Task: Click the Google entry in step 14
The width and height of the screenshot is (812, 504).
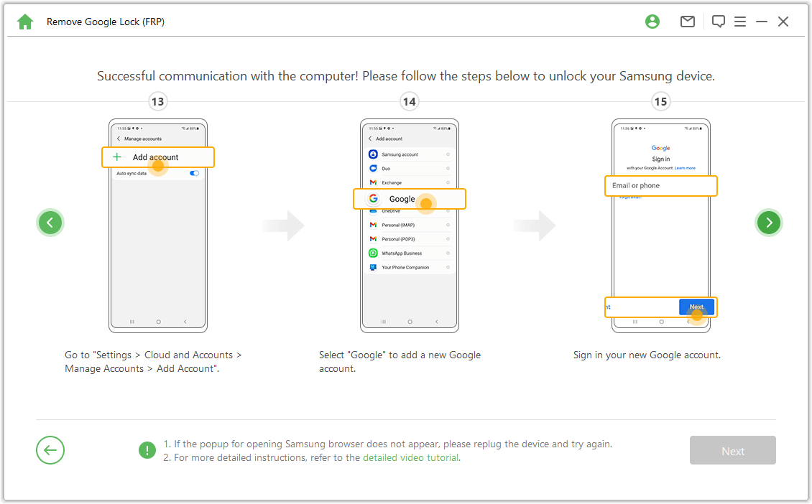Action: (410, 199)
